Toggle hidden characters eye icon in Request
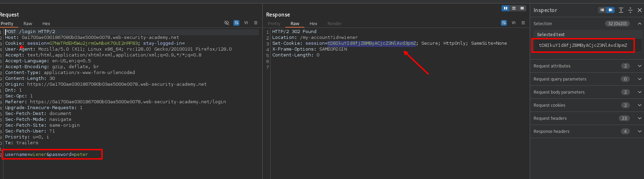Screen dimensions: 644x179 point(227,23)
